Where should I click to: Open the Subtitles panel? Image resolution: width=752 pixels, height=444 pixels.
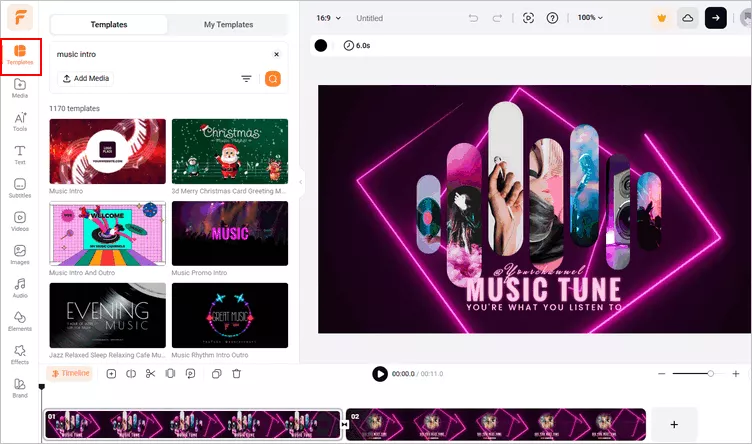tap(20, 188)
